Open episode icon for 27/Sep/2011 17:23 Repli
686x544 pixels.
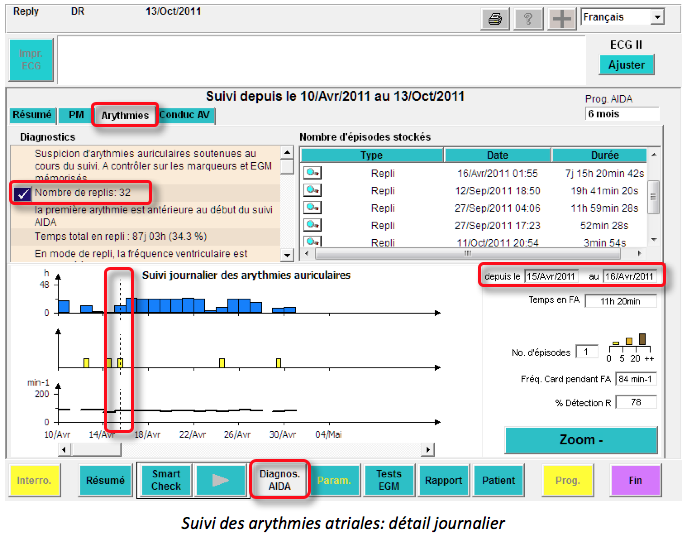coord(313,224)
